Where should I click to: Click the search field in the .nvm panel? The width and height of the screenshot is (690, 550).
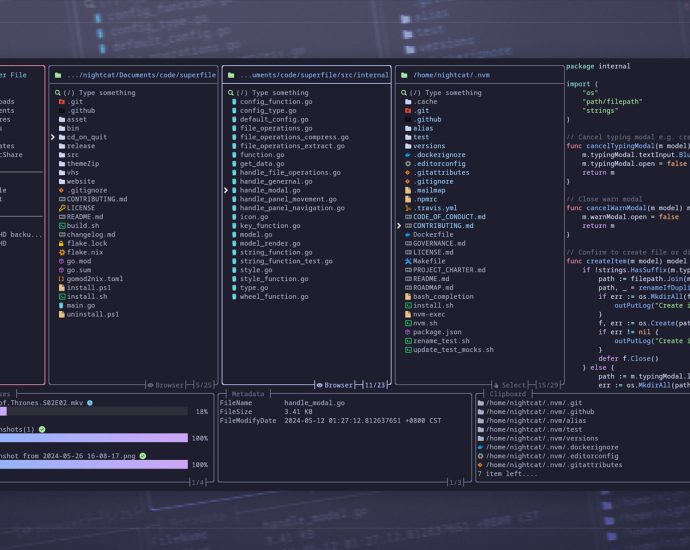480,93
